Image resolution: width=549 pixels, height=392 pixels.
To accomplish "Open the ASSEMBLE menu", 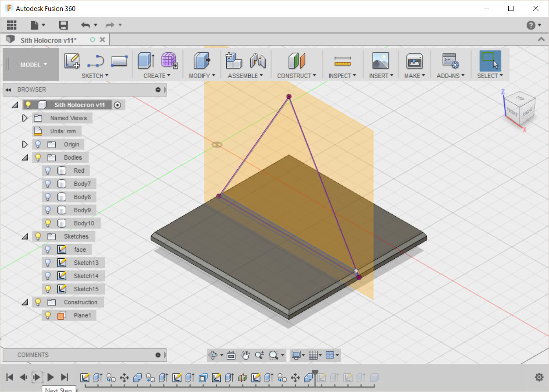I will point(245,75).
